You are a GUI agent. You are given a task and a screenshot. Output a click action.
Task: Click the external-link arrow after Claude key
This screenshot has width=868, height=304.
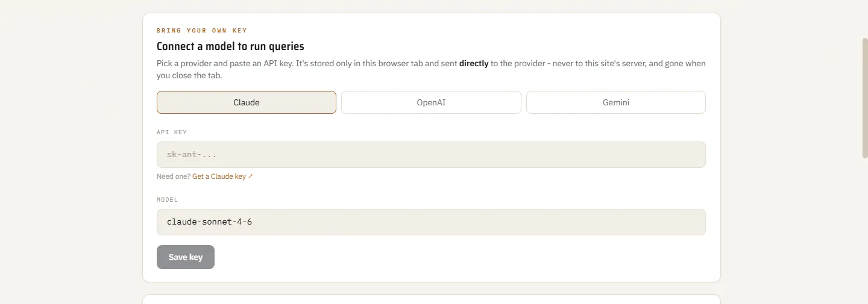click(250, 176)
